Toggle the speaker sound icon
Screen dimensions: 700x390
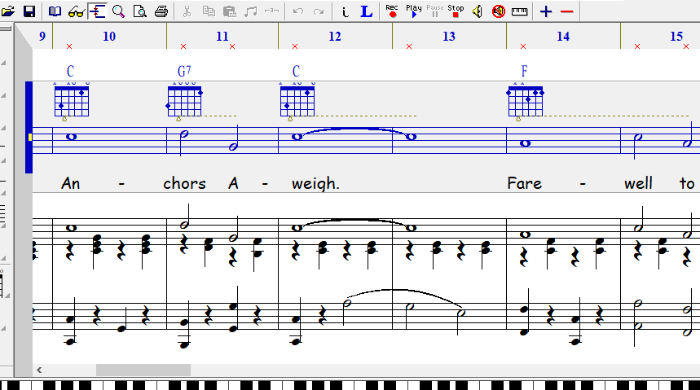coord(477,12)
